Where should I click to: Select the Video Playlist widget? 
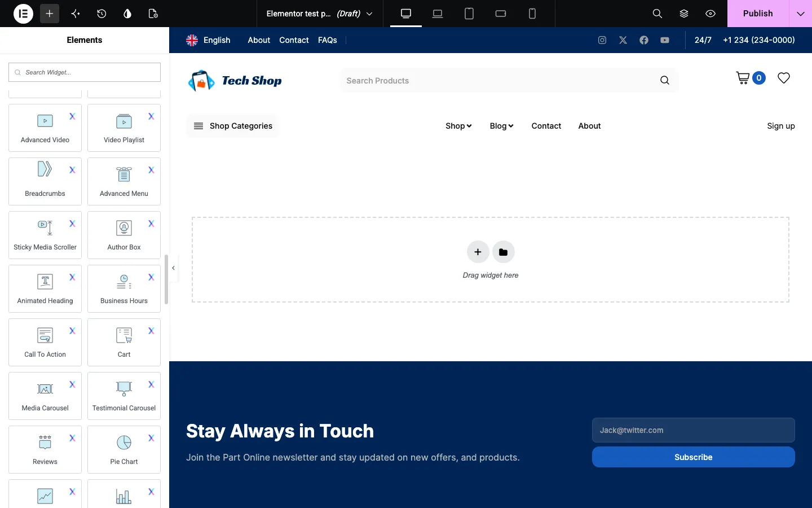click(x=124, y=128)
